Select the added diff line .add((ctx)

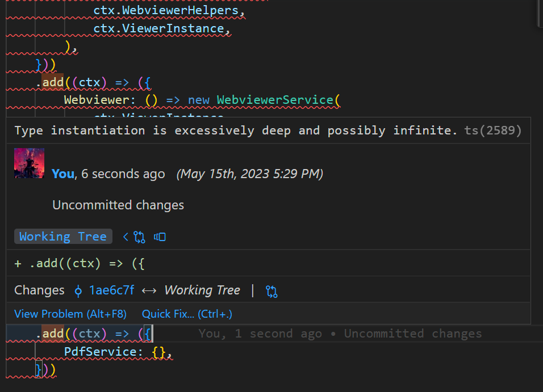[80, 263]
